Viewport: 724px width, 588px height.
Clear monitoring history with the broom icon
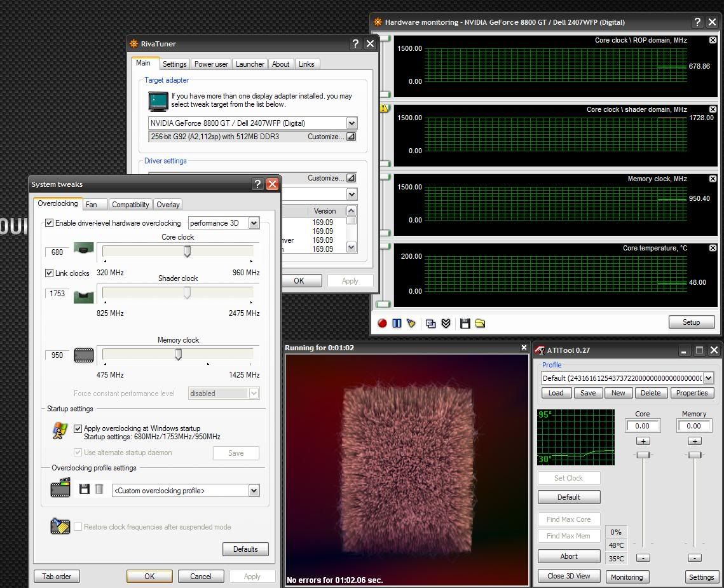tap(411, 324)
